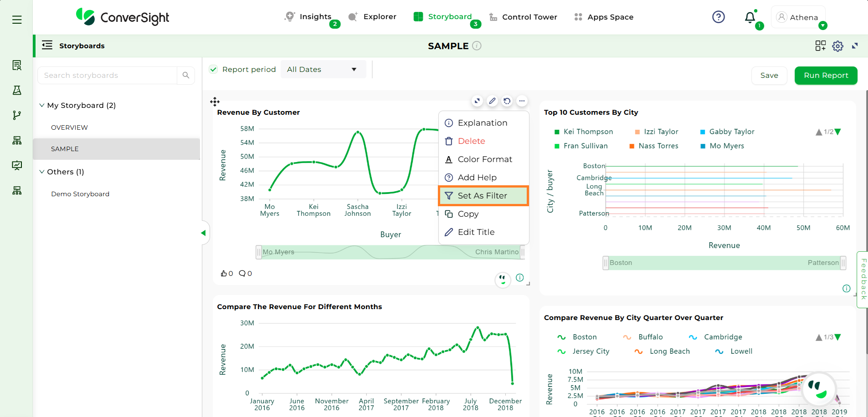
Task: Open storyboard settings gear icon
Action: tap(837, 46)
